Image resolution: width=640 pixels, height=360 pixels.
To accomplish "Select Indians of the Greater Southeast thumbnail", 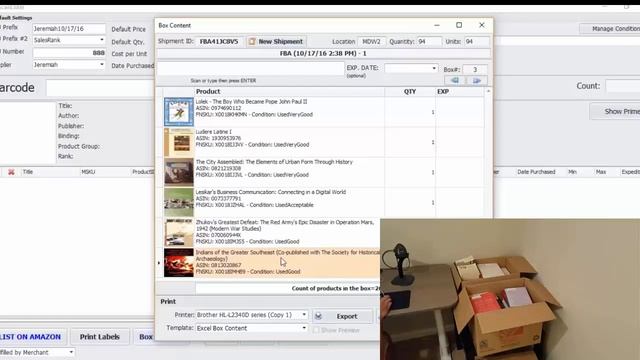I will coord(179,263).
